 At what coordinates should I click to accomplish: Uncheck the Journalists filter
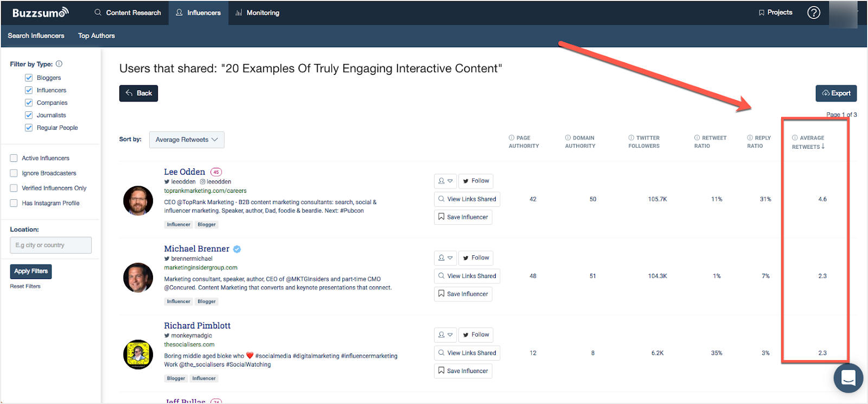click(29, 115)
